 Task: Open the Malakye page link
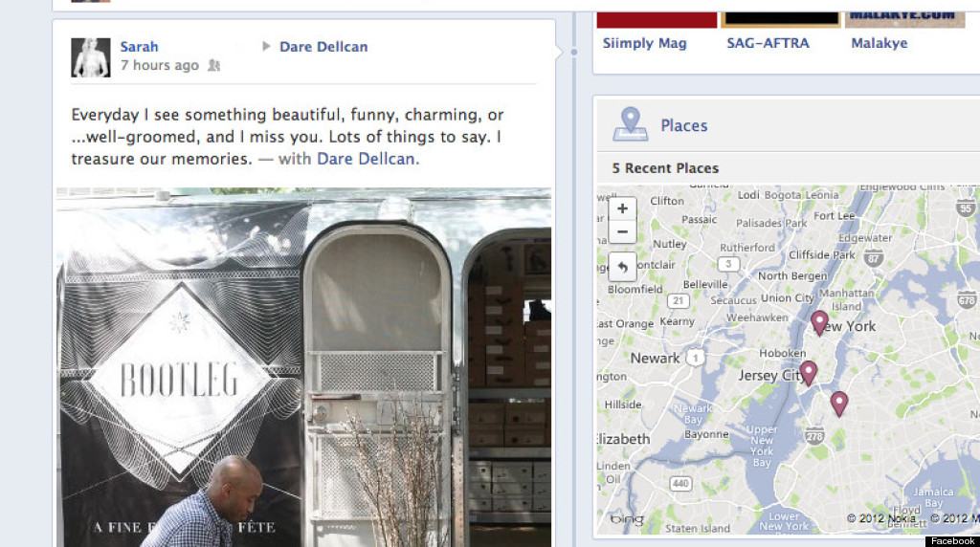pos(879,43)
